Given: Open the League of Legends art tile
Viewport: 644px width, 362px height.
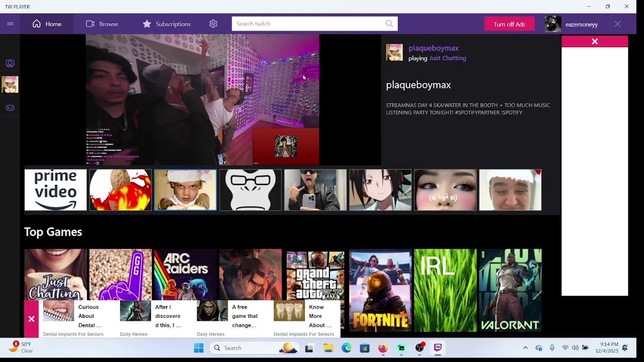Looking at the screenshot, I should point(250,274).
